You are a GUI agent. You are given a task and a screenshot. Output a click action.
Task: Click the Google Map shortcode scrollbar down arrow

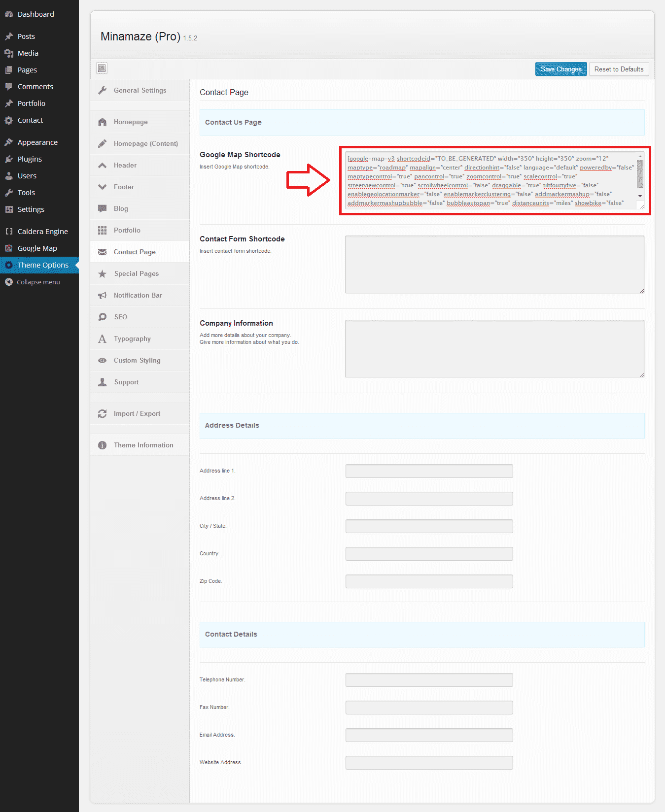[x=640, y=196]
